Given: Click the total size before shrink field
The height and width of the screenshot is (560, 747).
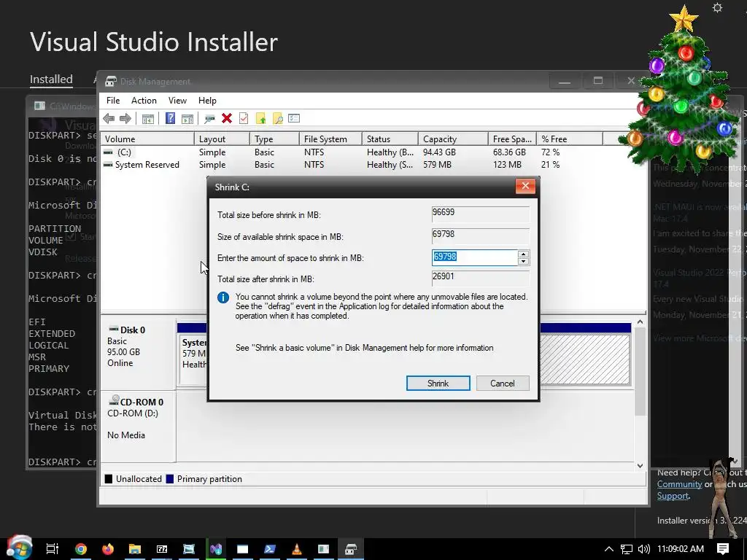Looking at the screenshot, I should 480,214.
